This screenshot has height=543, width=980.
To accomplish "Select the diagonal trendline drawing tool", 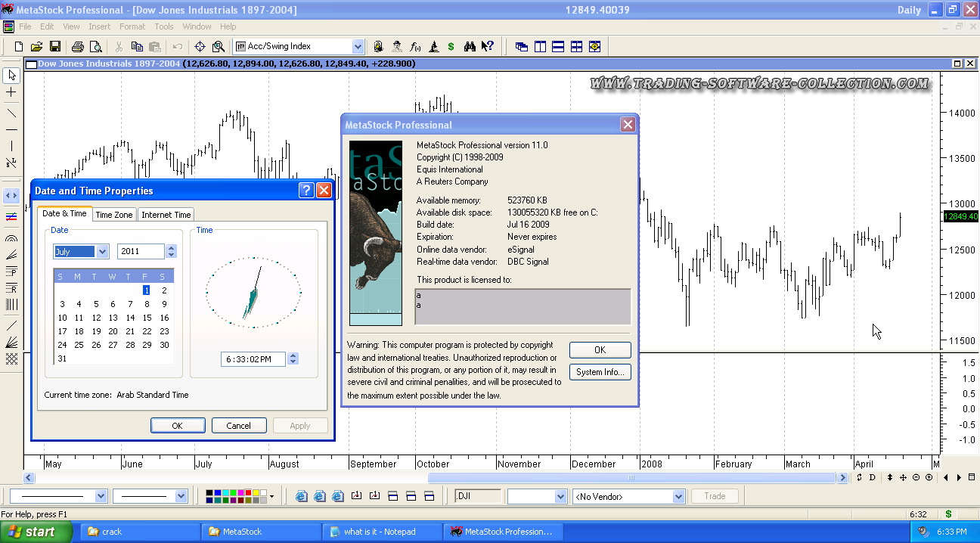I will click(11, 113).
